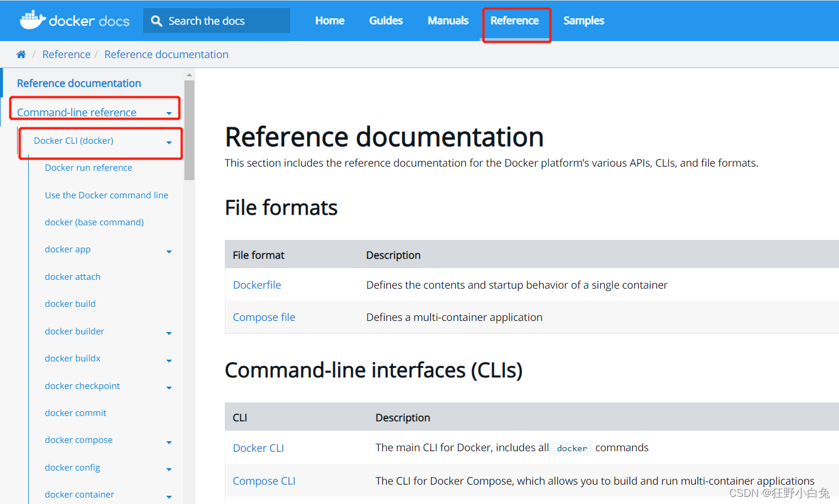The width and height of the screenshot is (839, 504).
Task: Click the Reference documentation page title
Action: point(385,137)
